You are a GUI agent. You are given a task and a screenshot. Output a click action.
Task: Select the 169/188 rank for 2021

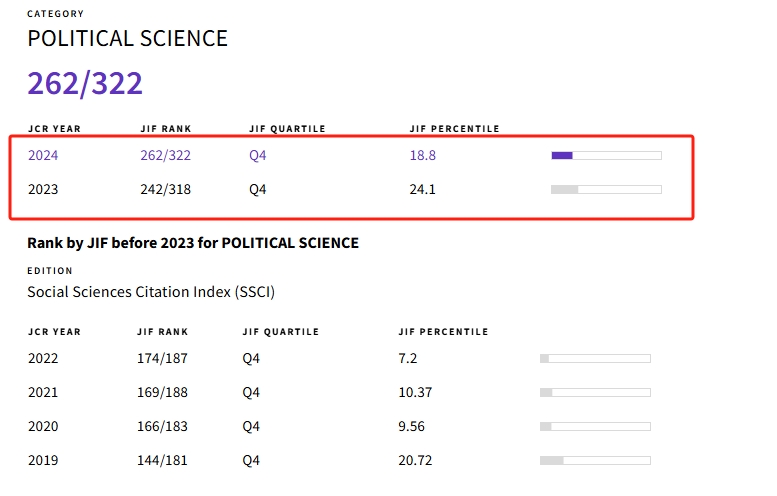tap(162, 392)
